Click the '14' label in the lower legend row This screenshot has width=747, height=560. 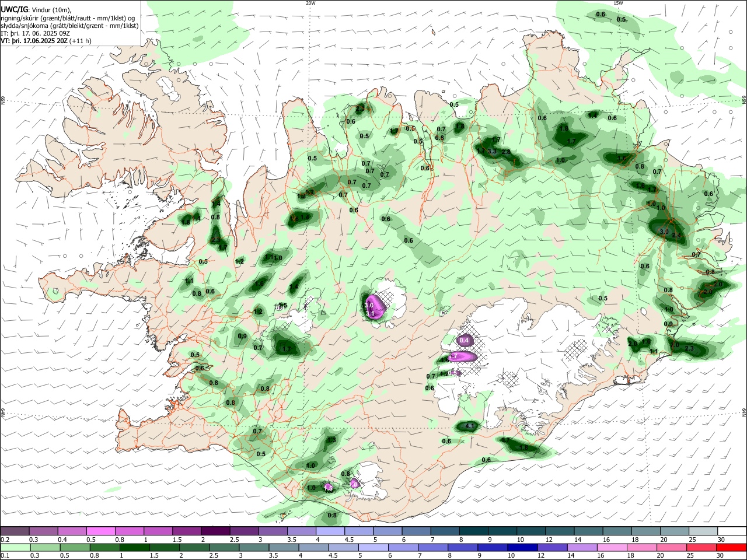coord(570,555)
